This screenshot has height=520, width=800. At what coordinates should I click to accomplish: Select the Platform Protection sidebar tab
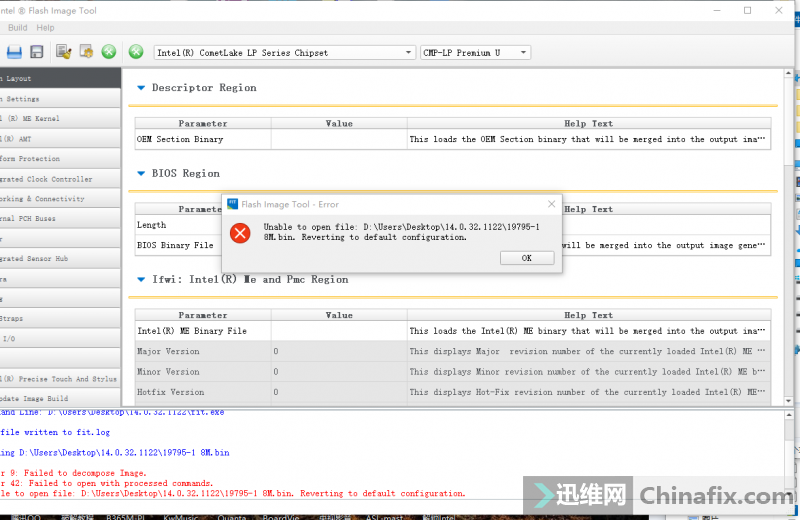(x=60, y=159)
